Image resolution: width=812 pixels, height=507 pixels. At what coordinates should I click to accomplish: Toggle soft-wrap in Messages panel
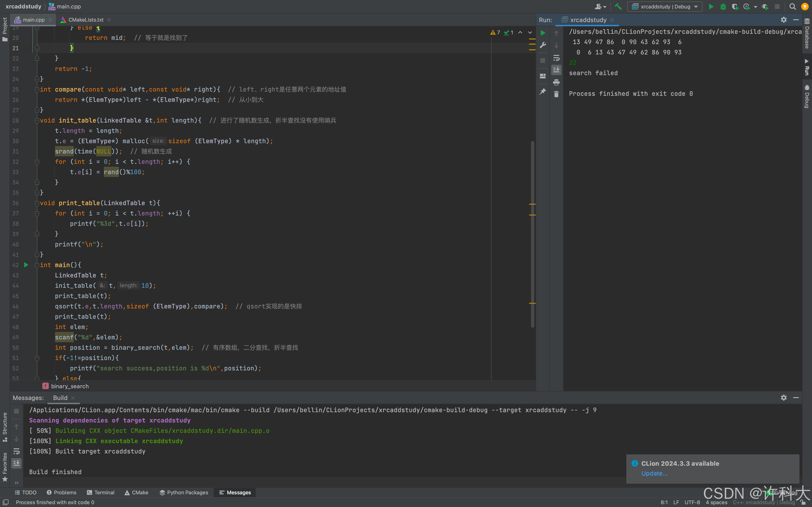click(16, 451)
